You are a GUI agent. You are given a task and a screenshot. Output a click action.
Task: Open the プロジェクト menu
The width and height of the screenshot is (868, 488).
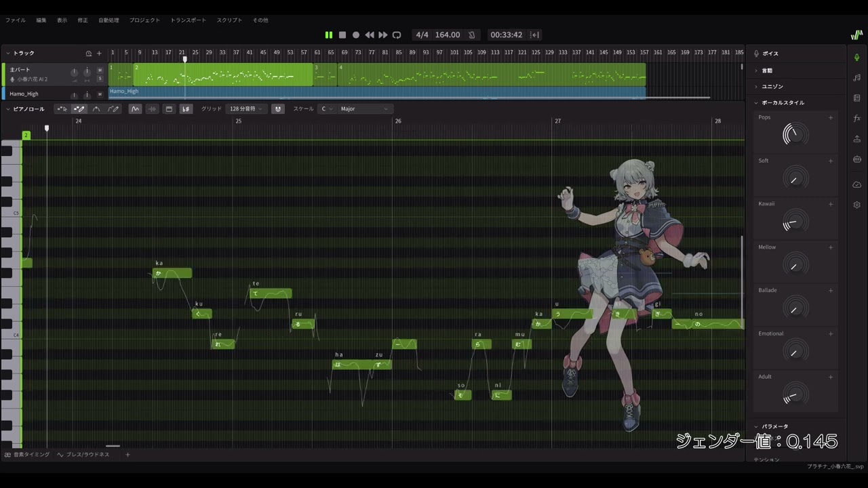[x=144, y=20]
